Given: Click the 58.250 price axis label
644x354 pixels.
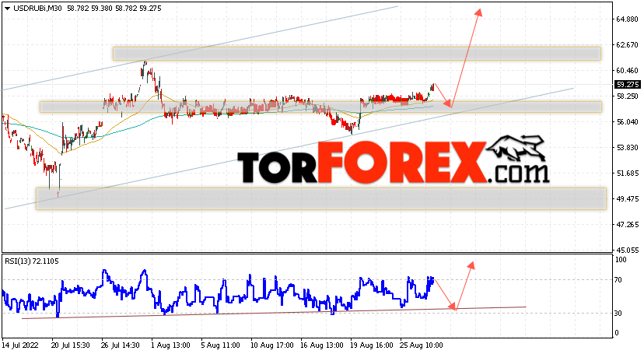Looking at the screenshot, I should (x=627, y=96).
